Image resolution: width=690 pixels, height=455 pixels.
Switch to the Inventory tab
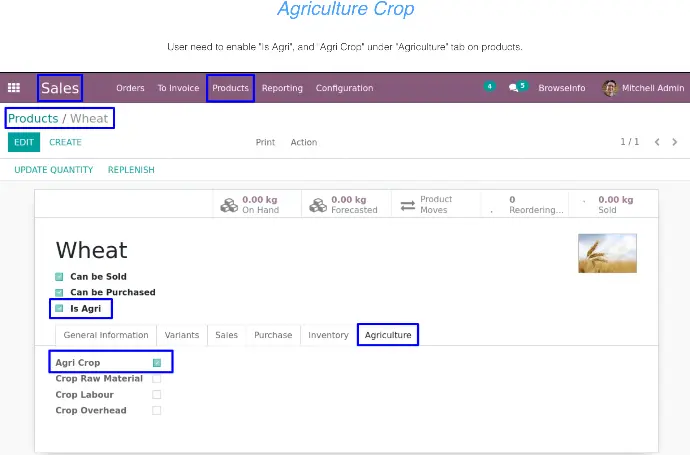tap(328, 335)
